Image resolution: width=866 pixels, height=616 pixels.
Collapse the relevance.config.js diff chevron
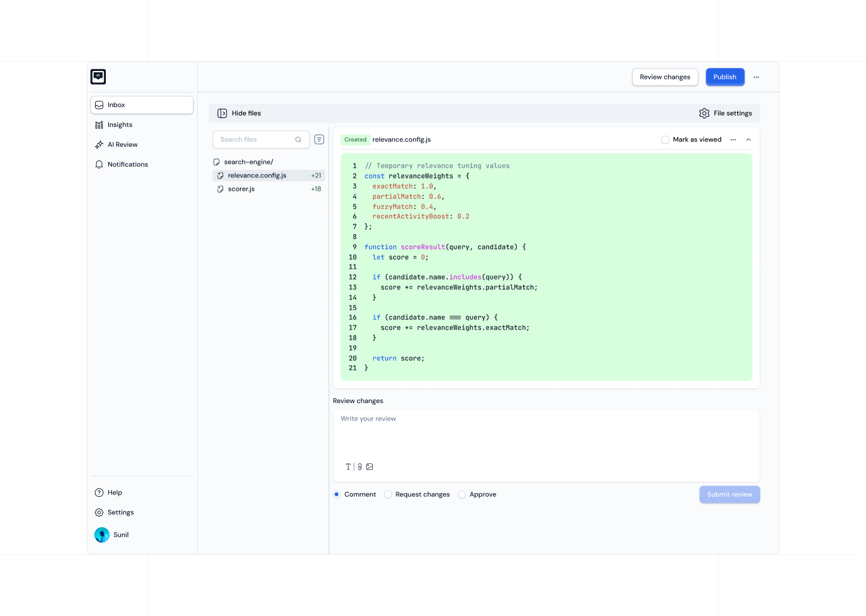749,140
